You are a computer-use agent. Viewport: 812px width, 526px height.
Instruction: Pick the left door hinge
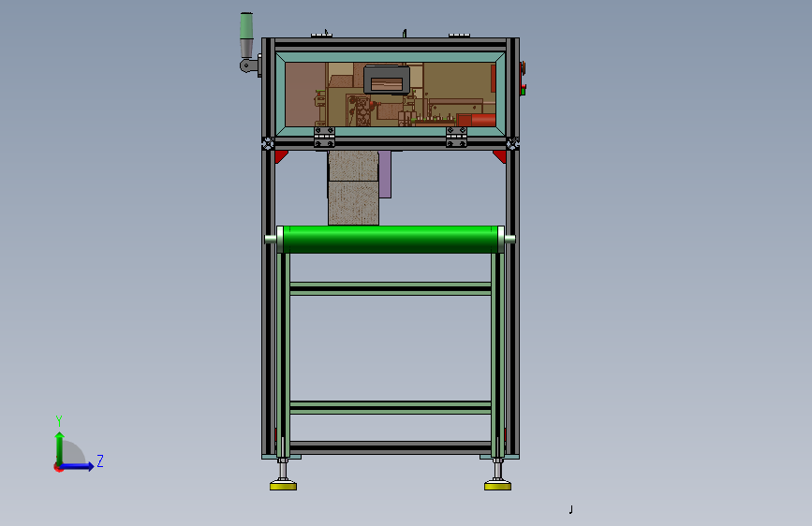point(324,138)
